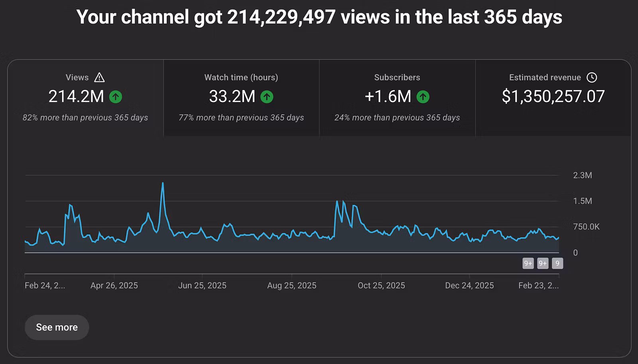The height and width of the screenshot is (364, 638).
Task: Click the tallest peak on the views chart
Action: point(163,184)
